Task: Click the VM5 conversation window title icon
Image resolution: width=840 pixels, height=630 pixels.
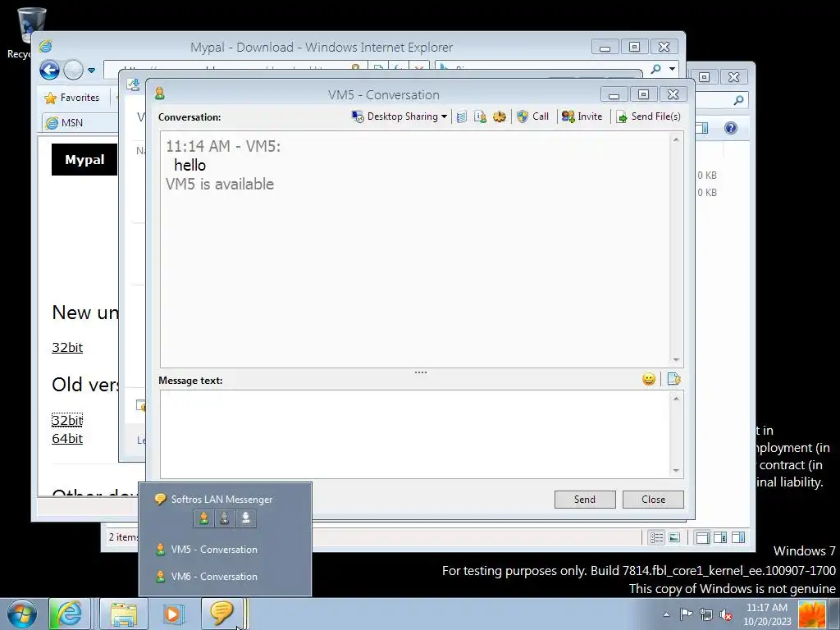Action: [160, 94]
